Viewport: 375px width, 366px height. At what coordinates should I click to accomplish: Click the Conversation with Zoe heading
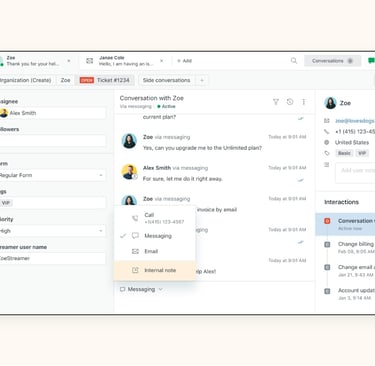152,98
